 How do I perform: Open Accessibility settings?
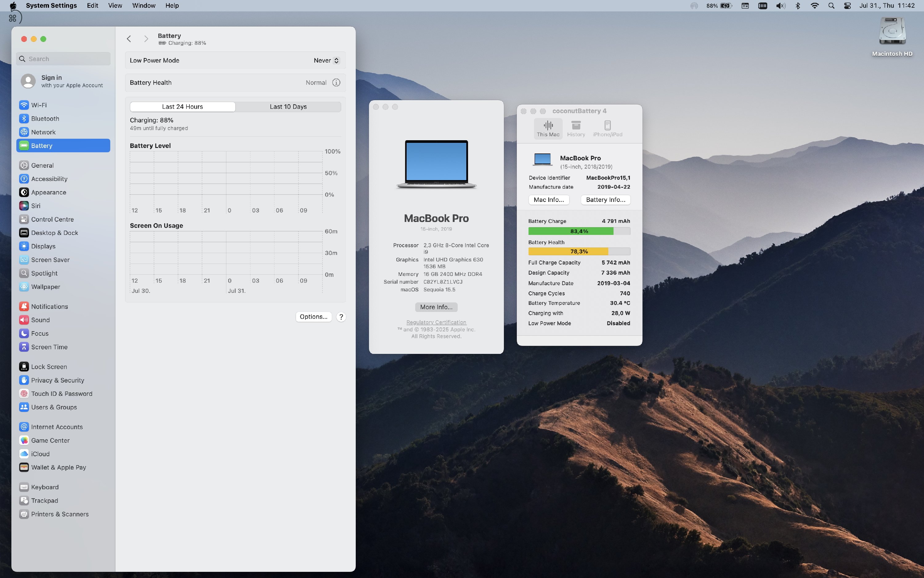click(63, 179)
